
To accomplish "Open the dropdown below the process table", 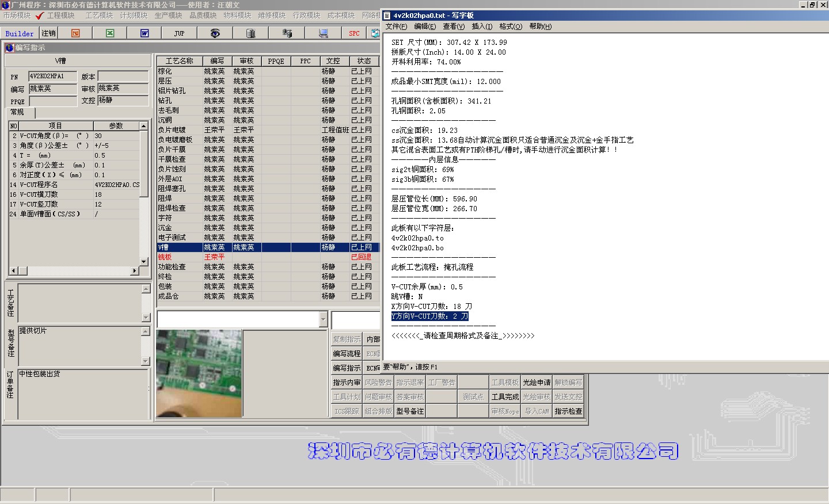I will [x=323, y=319].
